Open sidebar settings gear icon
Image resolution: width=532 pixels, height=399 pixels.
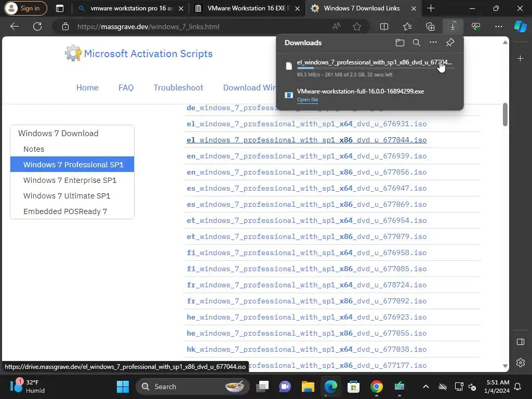[520, 362]
